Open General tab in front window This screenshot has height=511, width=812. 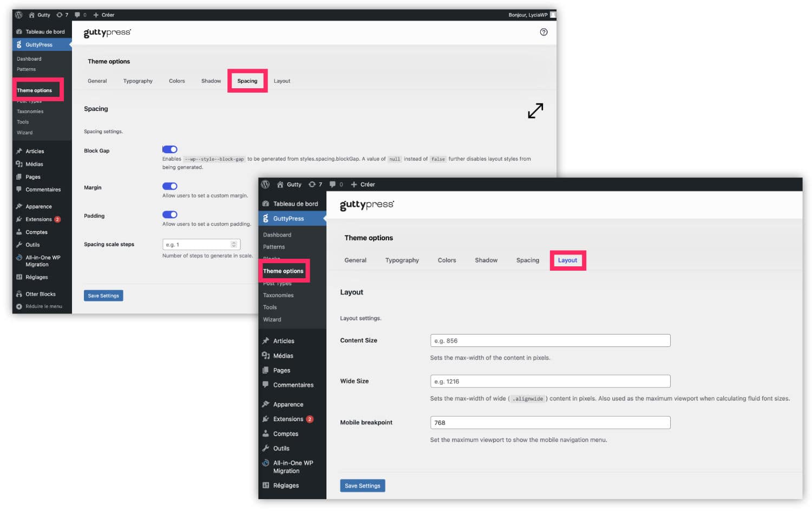pyautogui.click(x=356, y=260)
